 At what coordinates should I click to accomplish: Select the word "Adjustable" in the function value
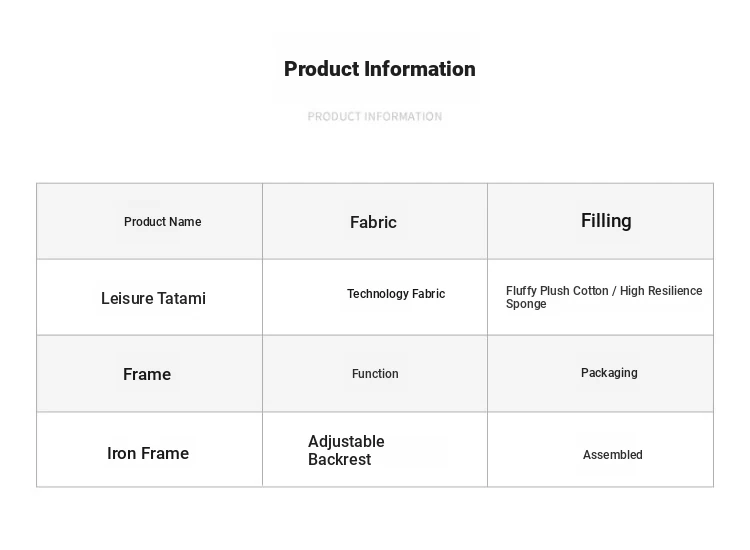346,441
